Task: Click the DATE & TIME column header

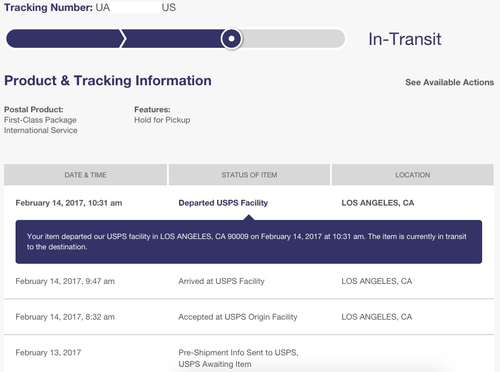Action: tap(85, 175)
